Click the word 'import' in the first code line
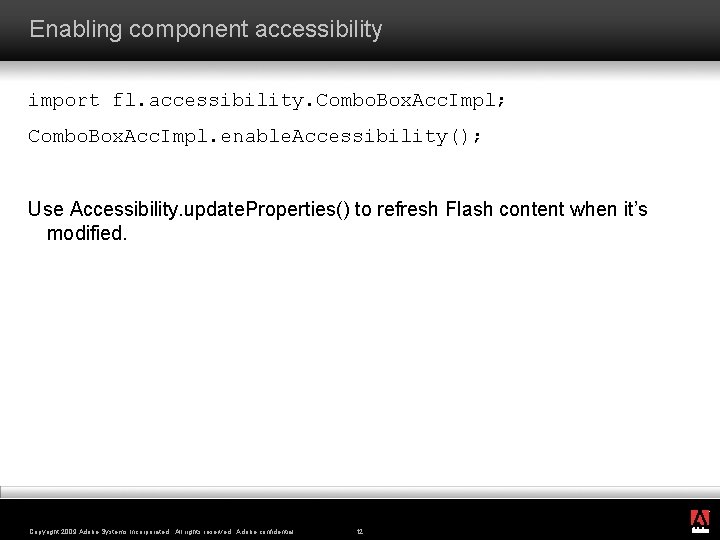The height and width of the screenshot is (540, 720). click(64, 101)
